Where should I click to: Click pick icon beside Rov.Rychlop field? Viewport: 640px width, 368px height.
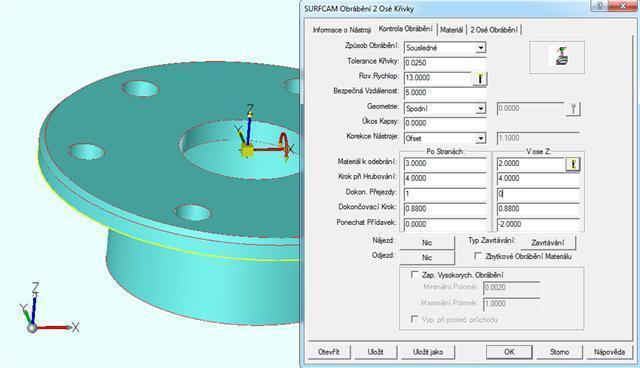[x=480, y=79]
